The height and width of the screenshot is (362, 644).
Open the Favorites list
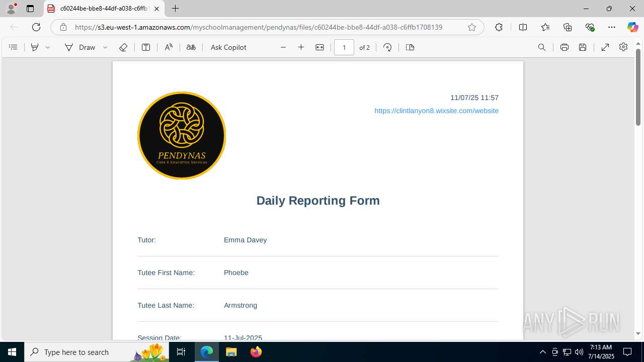point(545,27)
